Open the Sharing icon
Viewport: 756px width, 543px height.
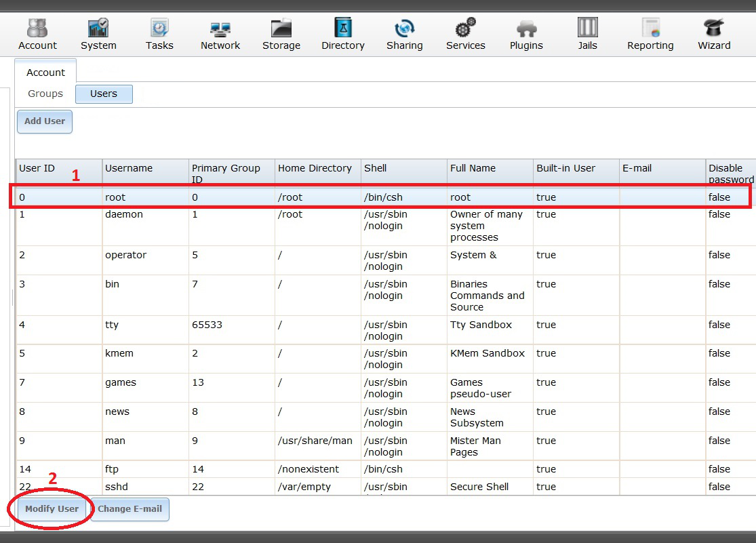(x=405, y=34)
